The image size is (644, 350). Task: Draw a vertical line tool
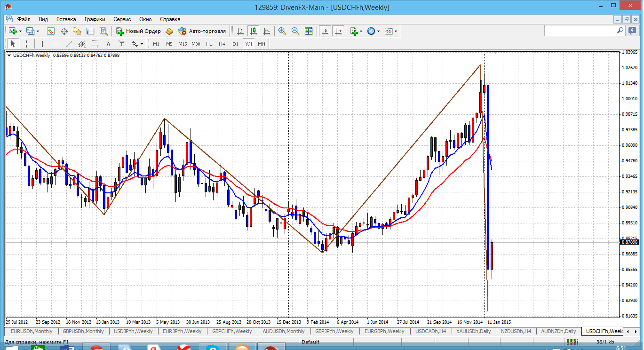click(x=42, y=44)
